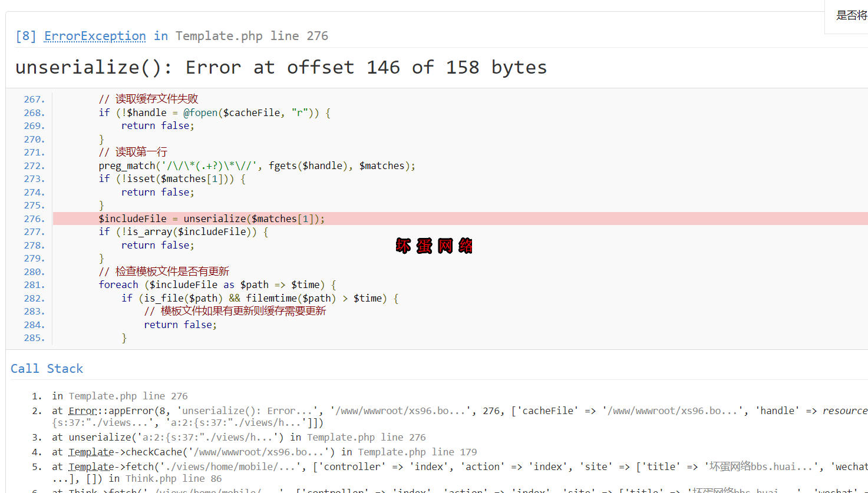Click 'return false;' on line 274
Image resolution: width=868 pixels, height=493 pixels.
(157, 192)
